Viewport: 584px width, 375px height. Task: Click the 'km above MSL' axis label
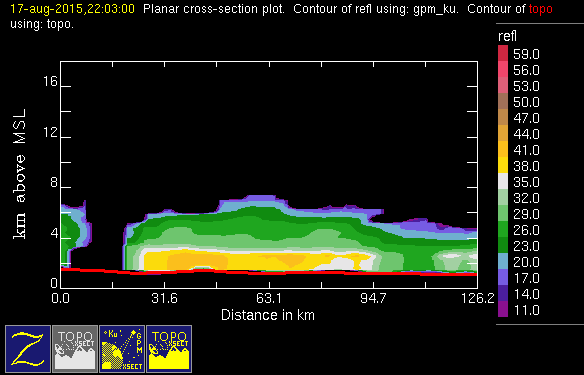(x=20, y=174)
